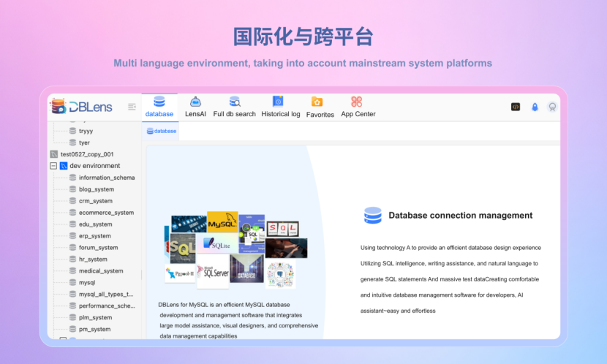Image resolution: width=607 pixels, height=364 pixels.
Task: Collapse the dev environment tree node
Action: 53,166
